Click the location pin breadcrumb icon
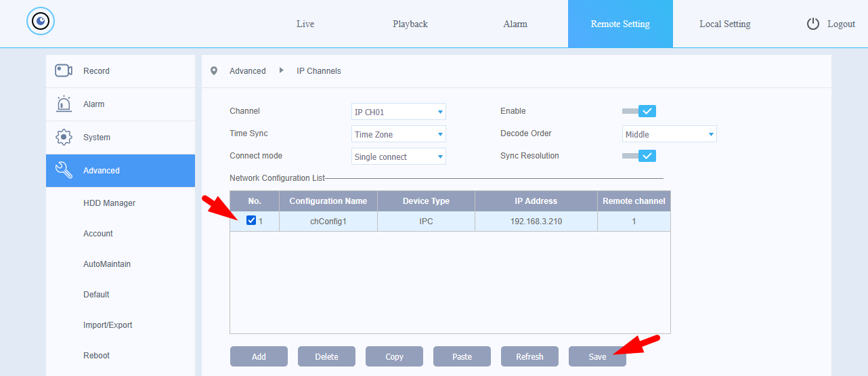The image size is (868, 376). (214, 70)
